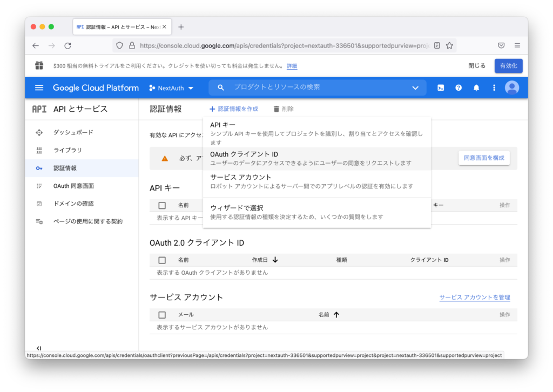Click the help question mark icon

[458, 87]
